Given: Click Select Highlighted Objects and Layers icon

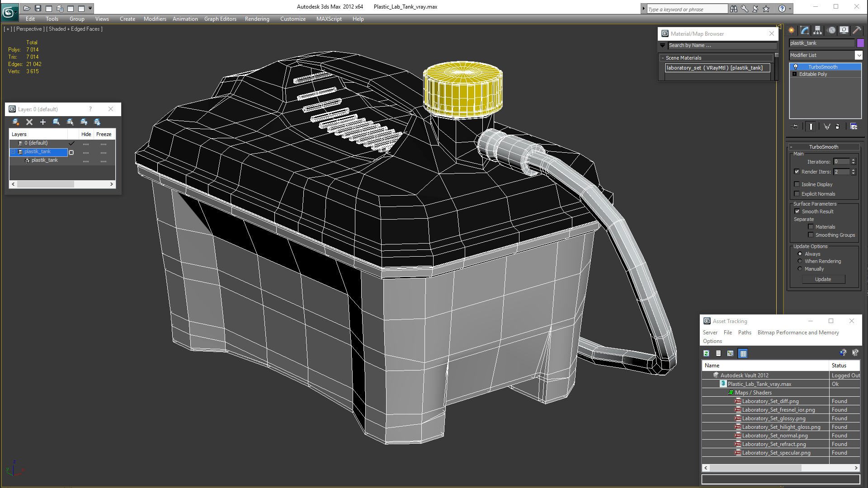Looking at the screenshot, I should click(x=57, y=122).
